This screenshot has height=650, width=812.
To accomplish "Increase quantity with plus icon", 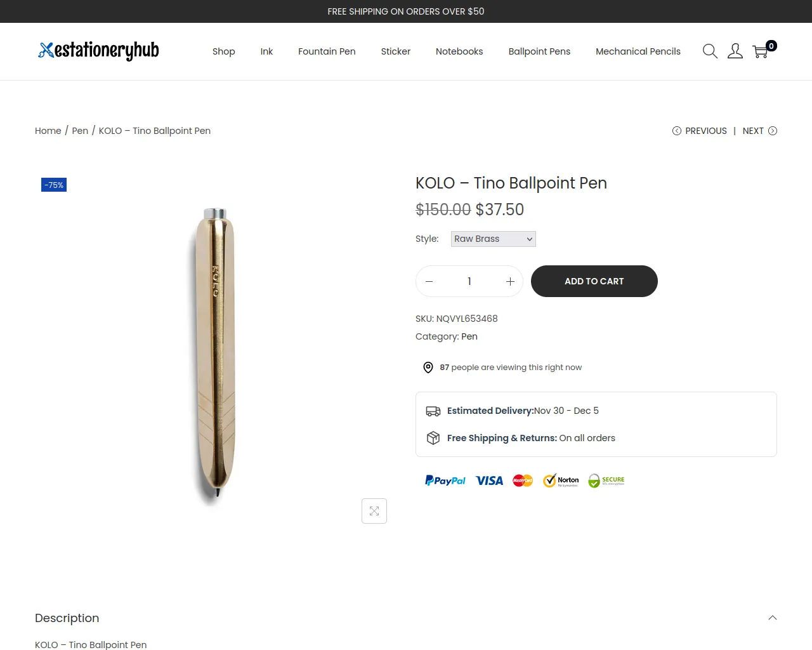I will (510, 281).
